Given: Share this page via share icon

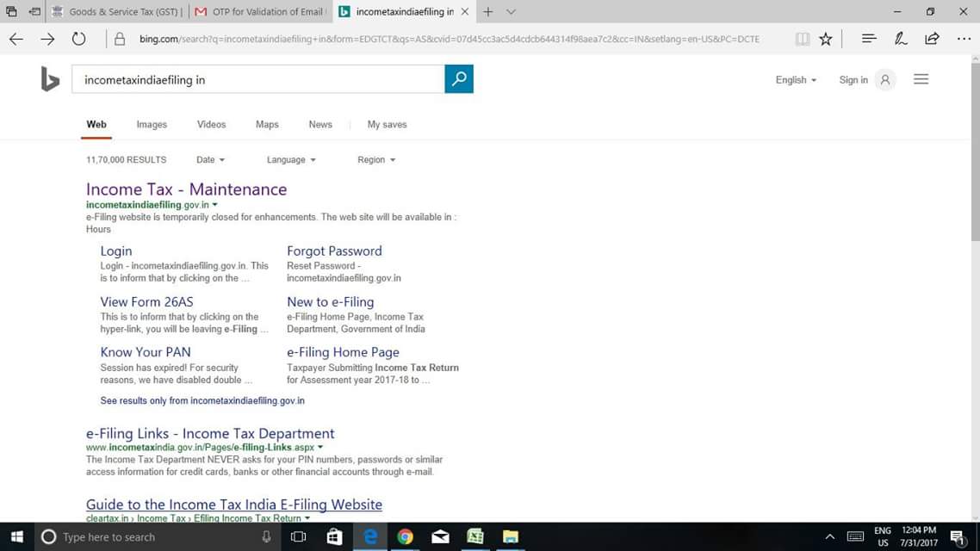Looking at the screenshot, I should pos(932,39).
